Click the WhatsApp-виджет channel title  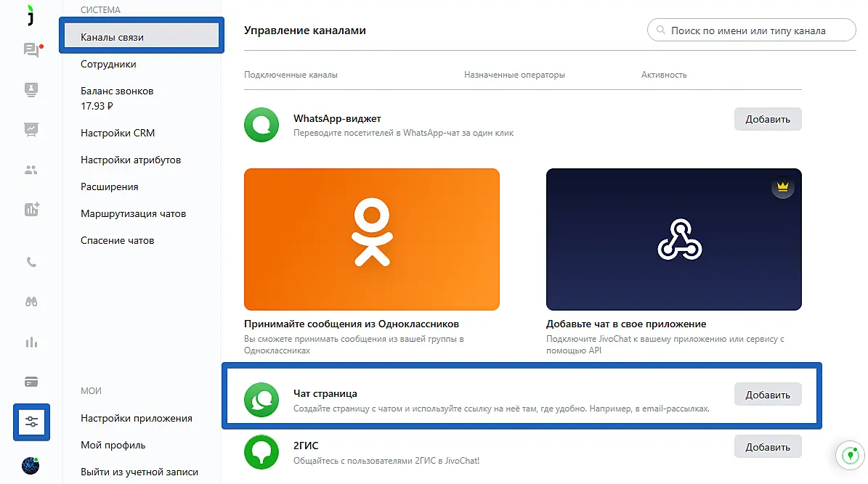pyautogui.click(x=337, y=118)
